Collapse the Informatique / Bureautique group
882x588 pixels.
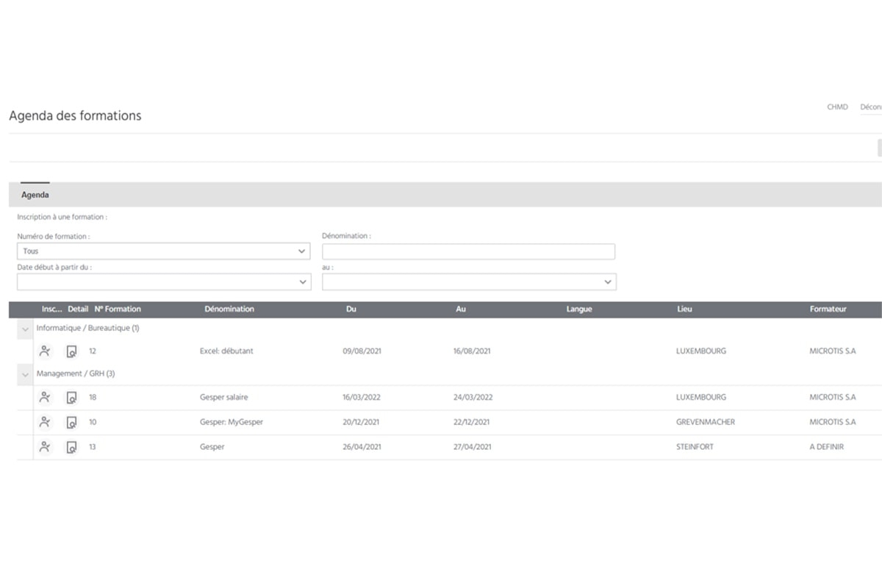[26, 329]
